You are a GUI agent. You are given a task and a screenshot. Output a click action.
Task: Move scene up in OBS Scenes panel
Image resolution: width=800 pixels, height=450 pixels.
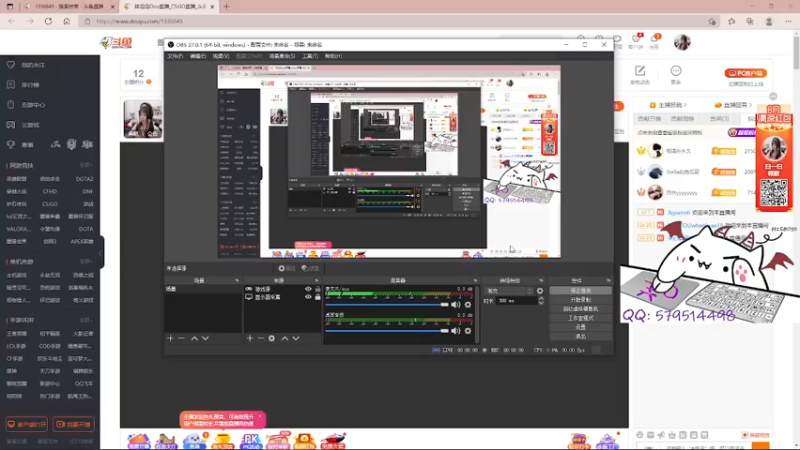point(194,338)
